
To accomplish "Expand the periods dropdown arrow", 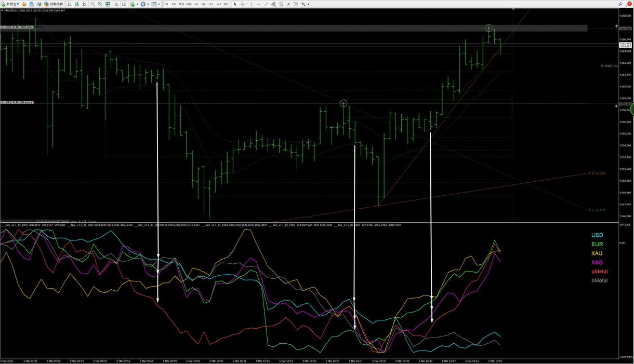I will [148, 4].
